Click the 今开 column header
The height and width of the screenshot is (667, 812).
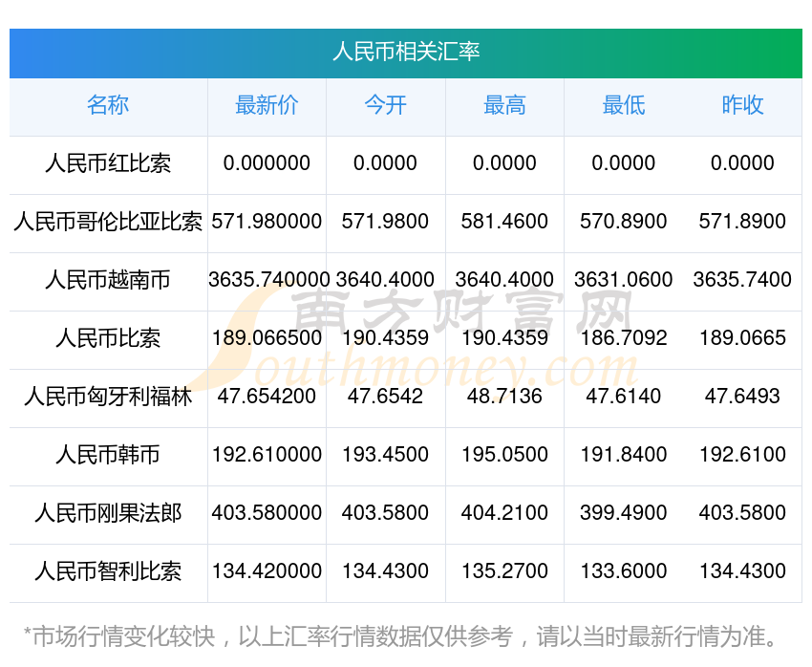pos(386,104)
